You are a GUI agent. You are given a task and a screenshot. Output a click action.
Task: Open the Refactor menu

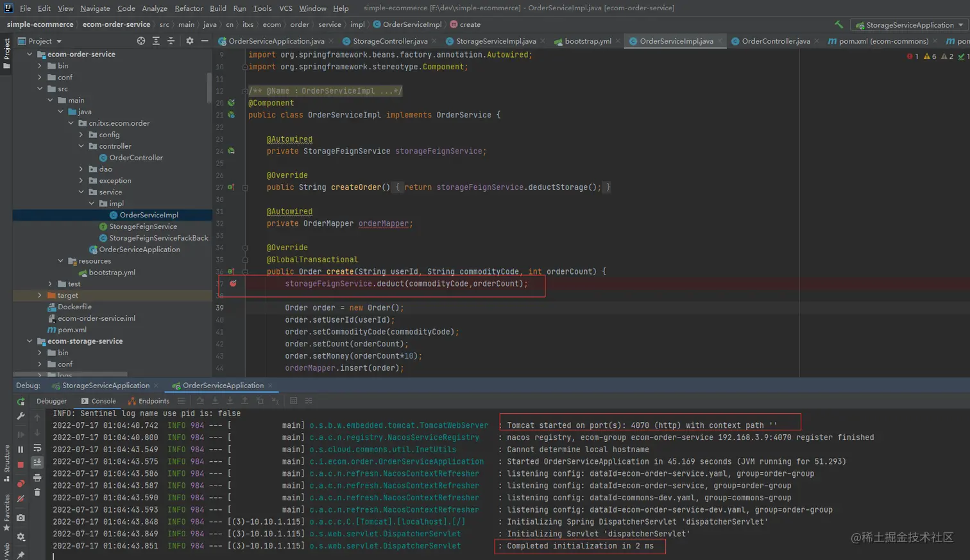click(x=189, y=8)
